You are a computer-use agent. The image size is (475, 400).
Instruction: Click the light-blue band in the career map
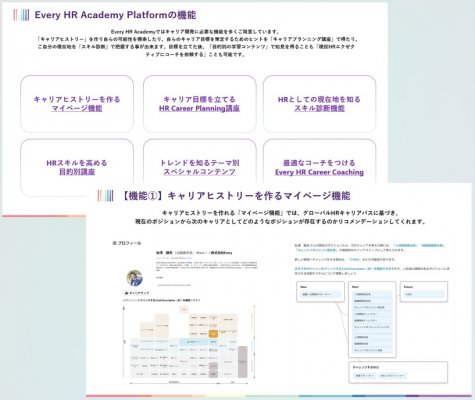click(193, 342)
